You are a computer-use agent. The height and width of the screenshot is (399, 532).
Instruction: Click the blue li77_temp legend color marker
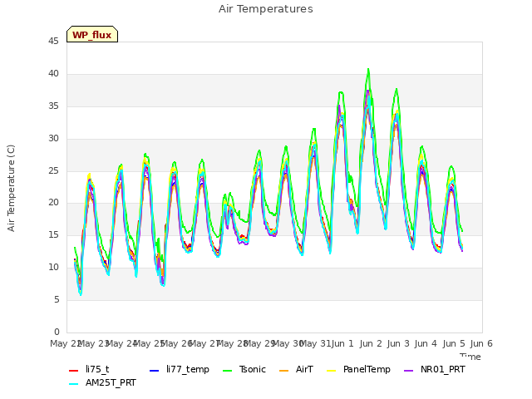coord(154,371)
